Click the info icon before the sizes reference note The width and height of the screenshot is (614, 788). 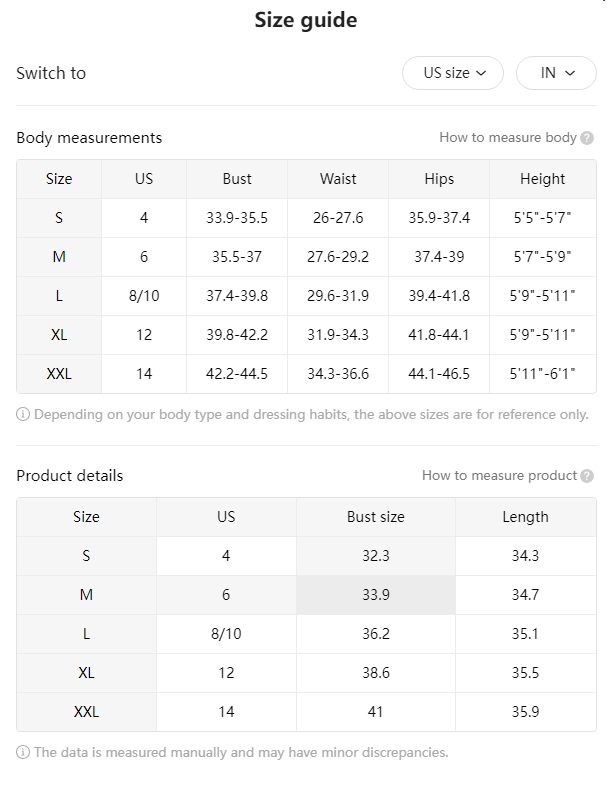23,415
